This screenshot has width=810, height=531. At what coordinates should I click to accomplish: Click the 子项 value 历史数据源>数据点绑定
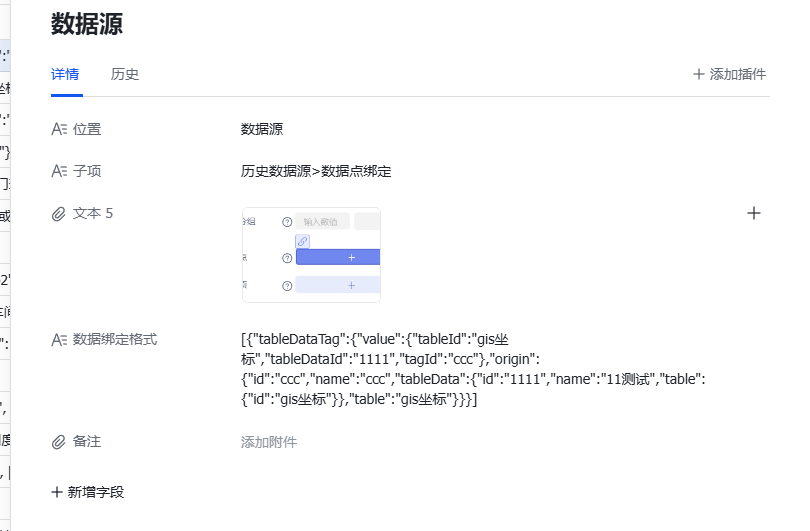[316, 171]
